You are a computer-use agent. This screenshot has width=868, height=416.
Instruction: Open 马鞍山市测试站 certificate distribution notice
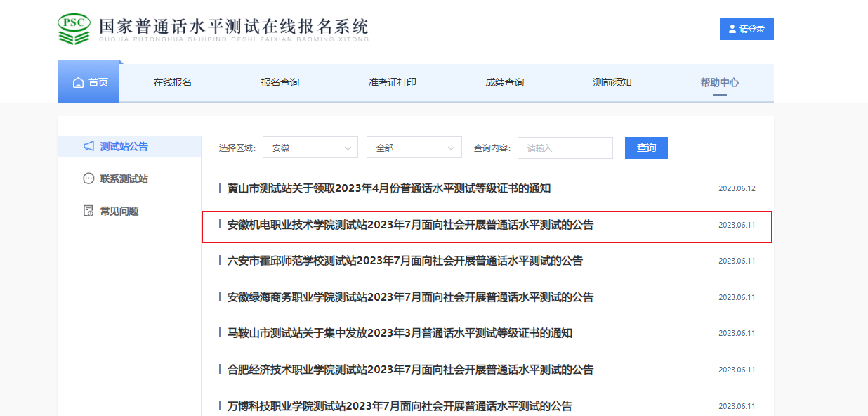[x=400, y=333]
